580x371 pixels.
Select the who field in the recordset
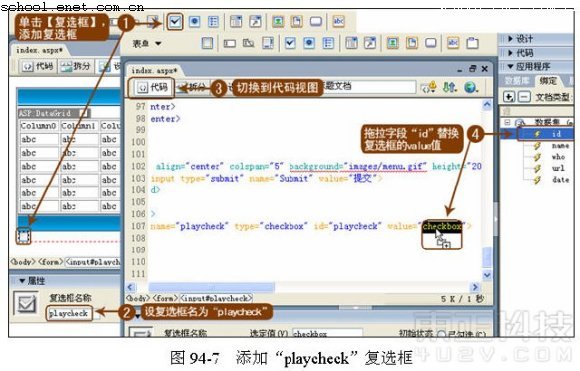tap(558, 157)
